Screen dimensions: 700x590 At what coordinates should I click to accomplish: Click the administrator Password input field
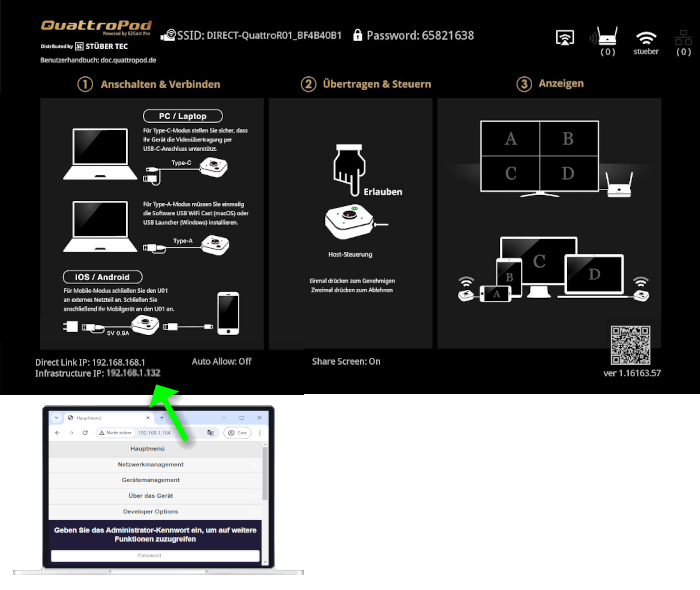(x=155, y=555)
